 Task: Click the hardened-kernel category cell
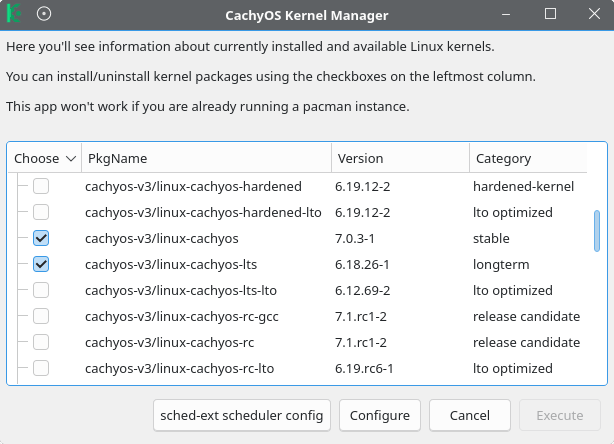pyautogui.click(x=524, y=186)
